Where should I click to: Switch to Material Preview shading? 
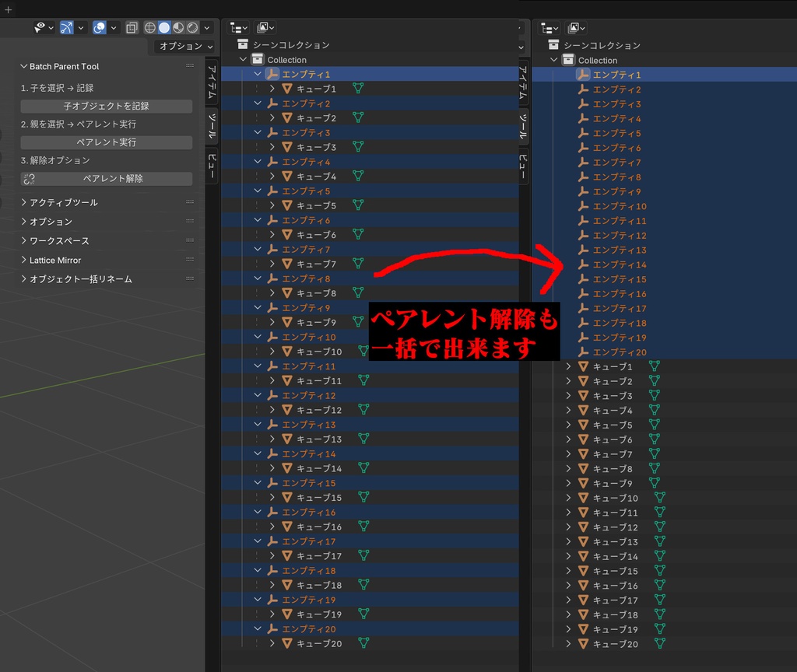coord(177,27)
